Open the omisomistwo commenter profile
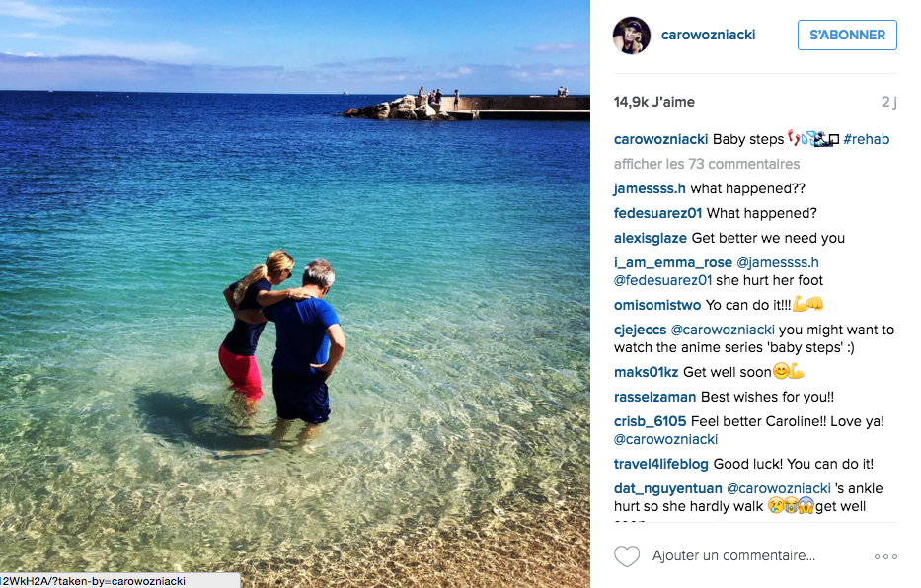This screenshot has width=921, height=588. tap(657, 305)
